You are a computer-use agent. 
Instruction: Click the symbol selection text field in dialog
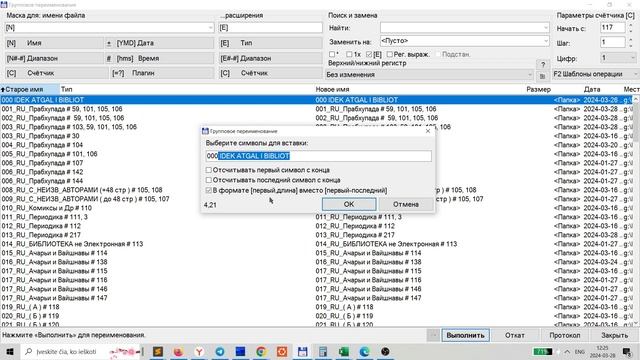click(318, 156)
